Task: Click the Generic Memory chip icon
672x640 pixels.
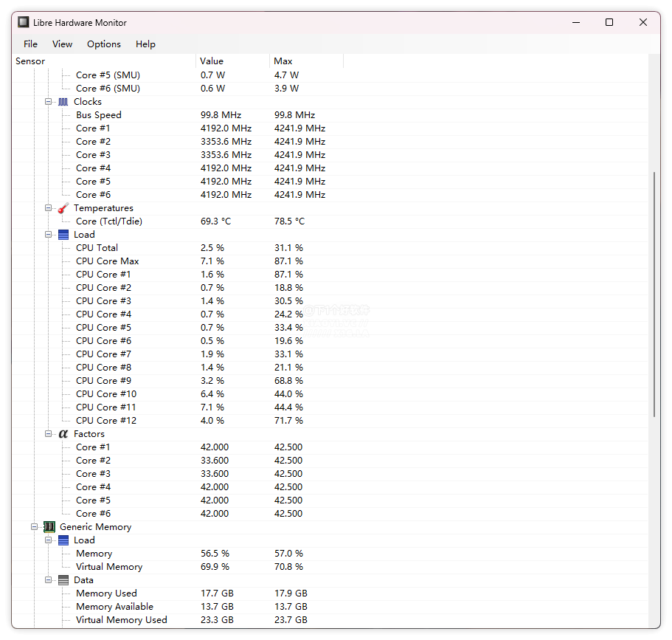Action: [49, 527]
